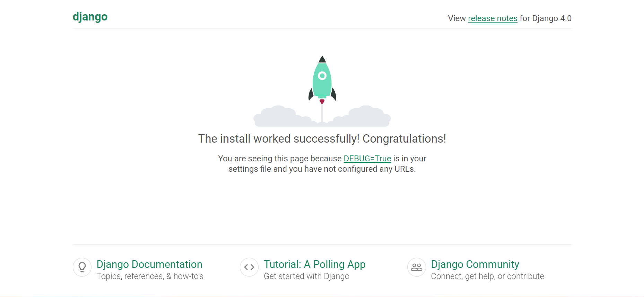Click the code brackets Tutorial icon

pyautogui.click(x=249, y=267)
